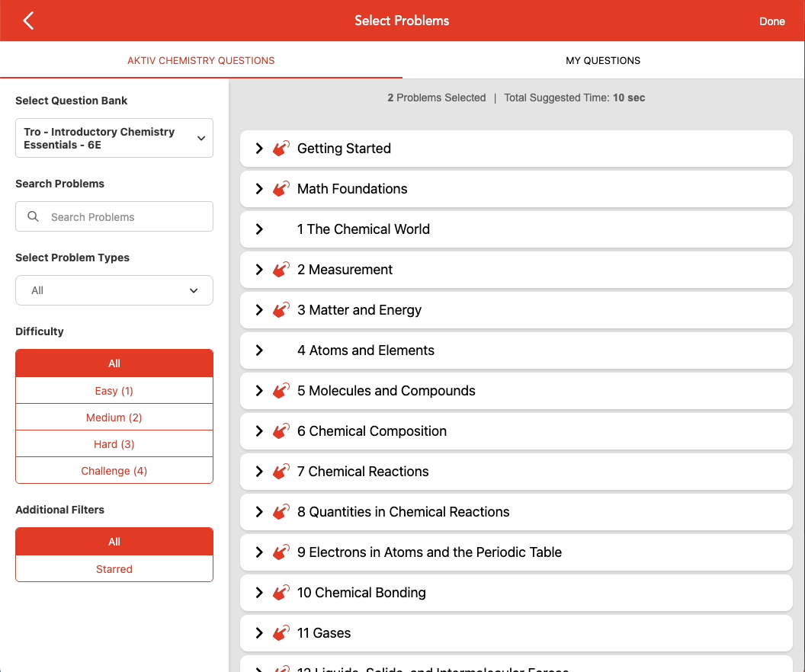
Task: Select the All difficulty filter
Action: tap(114, 363)
